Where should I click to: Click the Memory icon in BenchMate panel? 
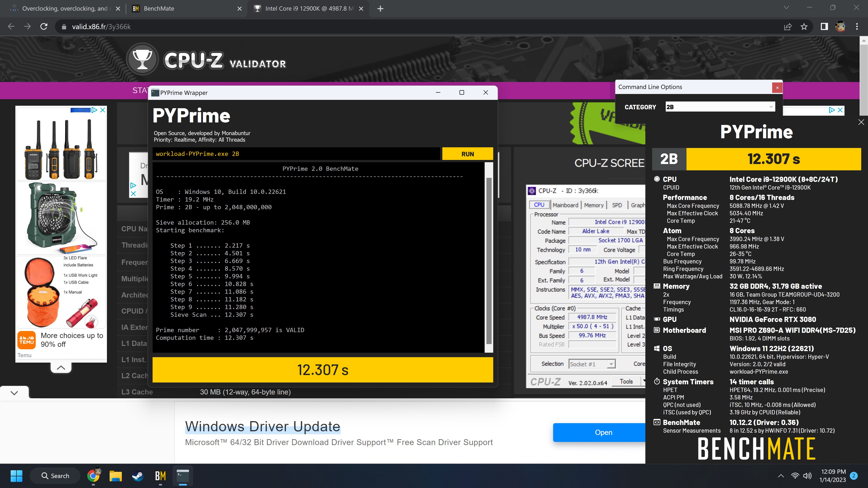(x=657, y=286)
